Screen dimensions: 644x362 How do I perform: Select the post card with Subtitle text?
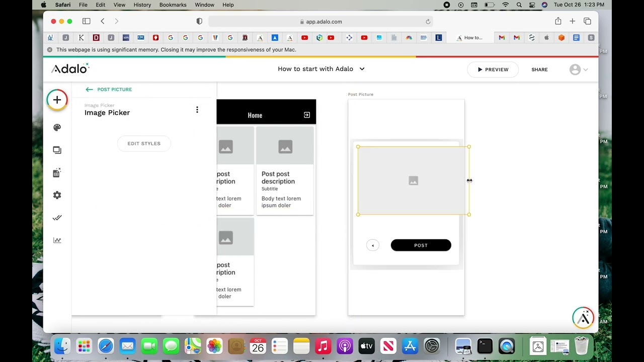tap(285, 171)
